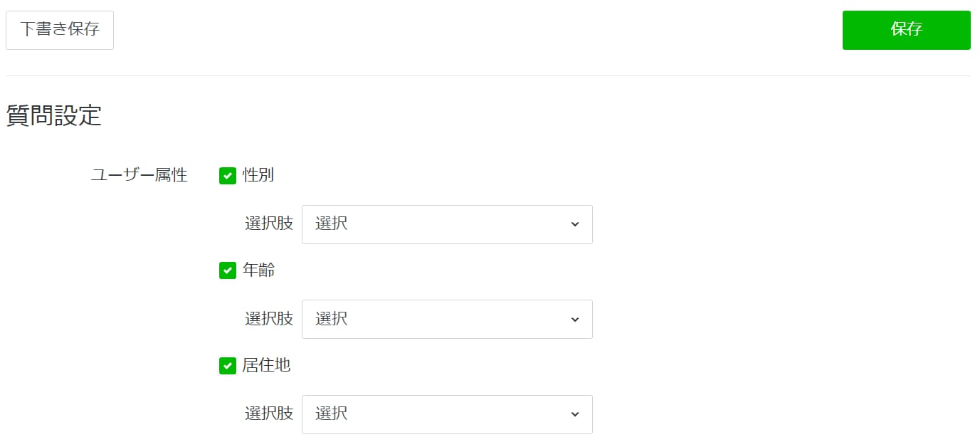Open the 選択肢 dropdown under 性別
This screenshot has height=447, width=980.
click(447, 224)
